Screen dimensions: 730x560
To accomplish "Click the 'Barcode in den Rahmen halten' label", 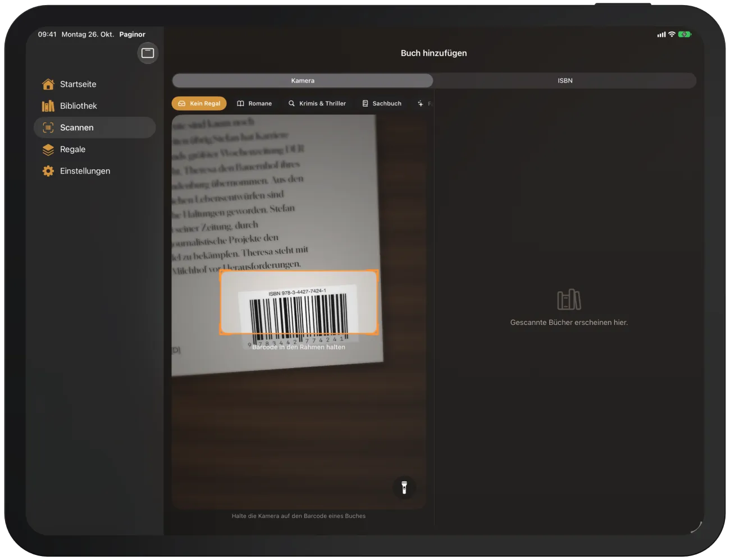I will coord(299,347).
